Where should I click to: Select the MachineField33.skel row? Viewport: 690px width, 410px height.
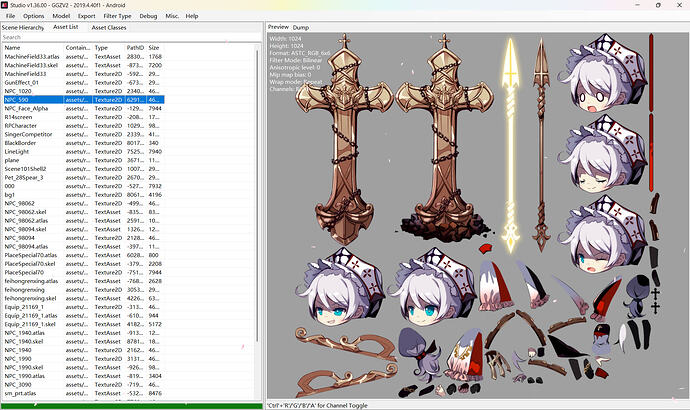[x=84, y=65]
